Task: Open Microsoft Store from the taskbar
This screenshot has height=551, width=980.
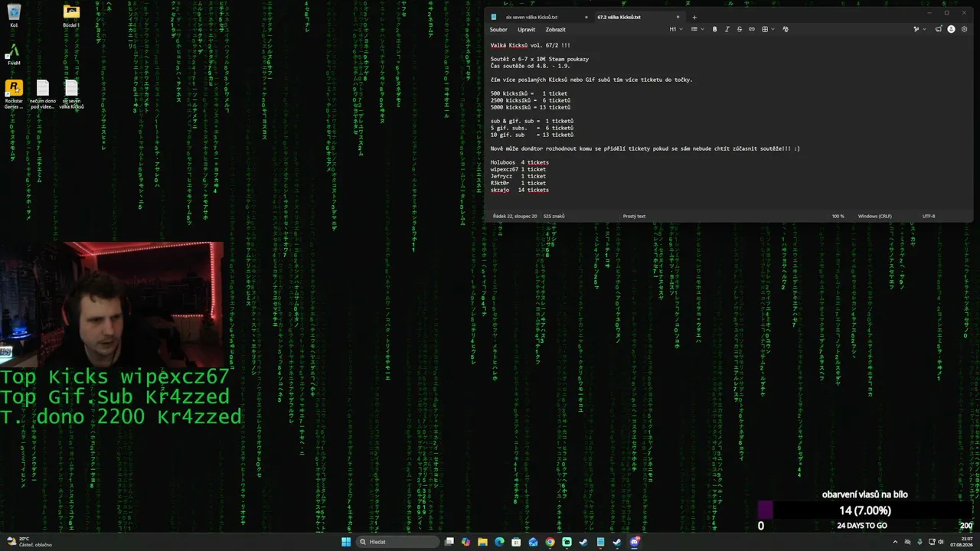Action: pyautogui.click(x=516, y=542)
